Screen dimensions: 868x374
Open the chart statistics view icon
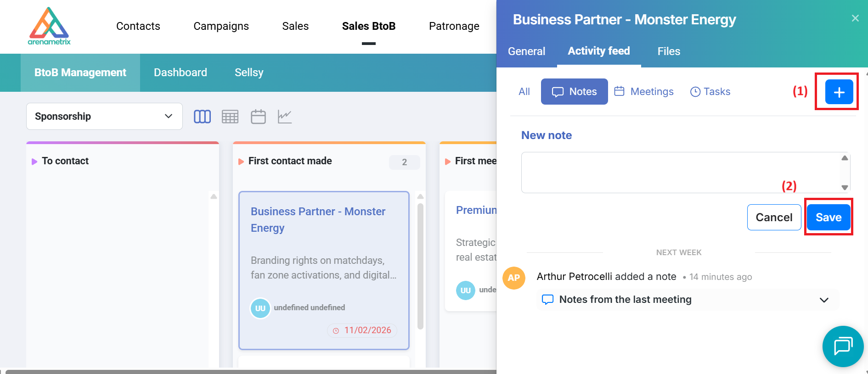point(285,117)
